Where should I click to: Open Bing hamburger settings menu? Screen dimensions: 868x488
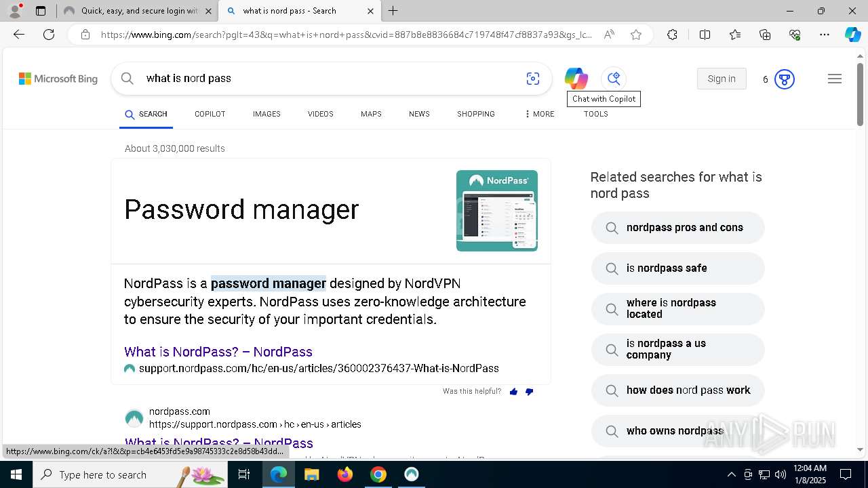click(835, 79)
